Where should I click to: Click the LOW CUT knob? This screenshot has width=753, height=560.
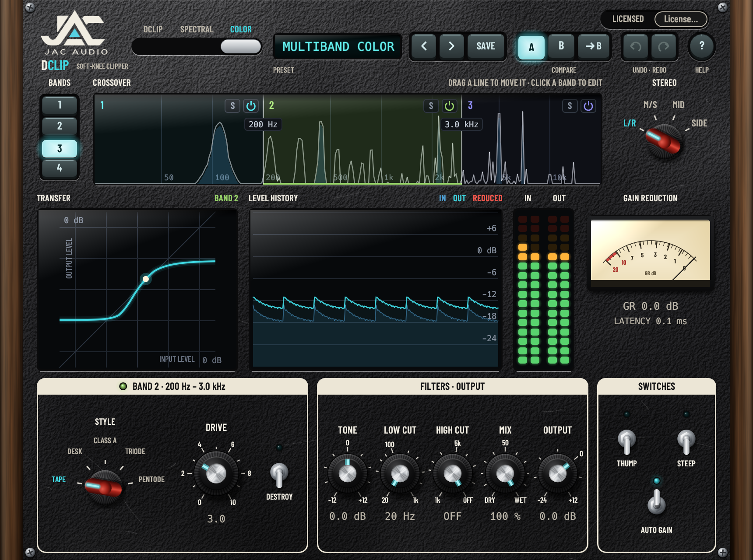(x=400, y=473)
